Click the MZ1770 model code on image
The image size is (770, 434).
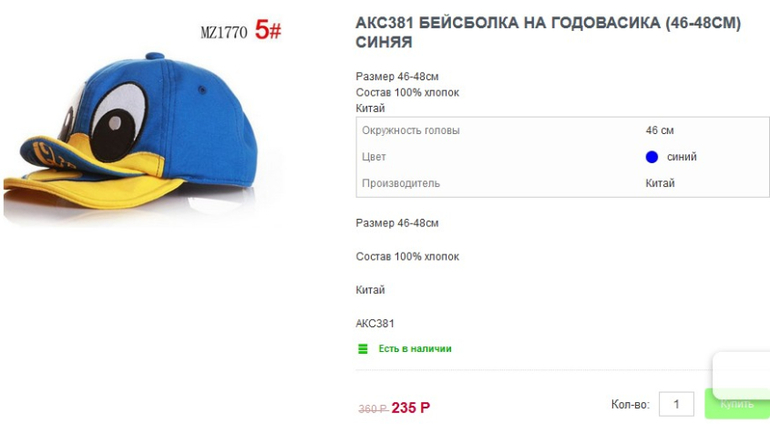[x=224, y=32]
